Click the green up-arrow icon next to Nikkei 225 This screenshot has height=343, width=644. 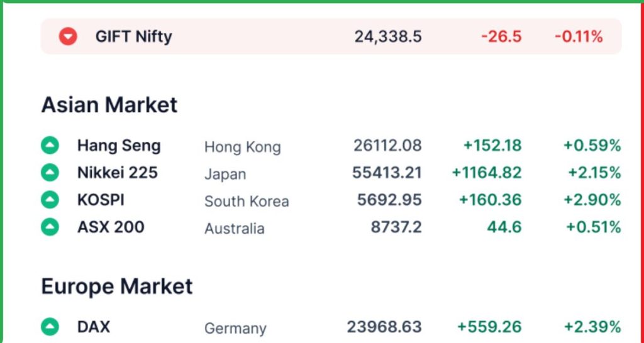click(50, 172)
